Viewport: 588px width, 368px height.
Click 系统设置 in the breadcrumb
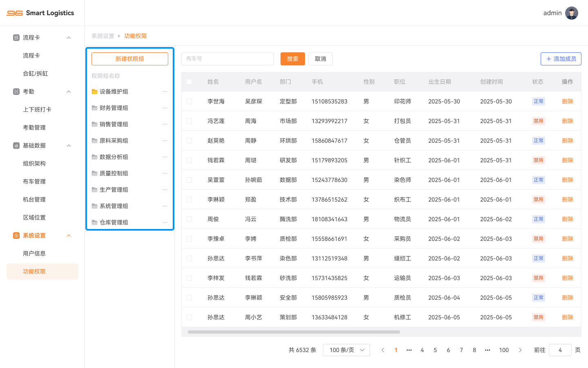click(x=103, y=36)
